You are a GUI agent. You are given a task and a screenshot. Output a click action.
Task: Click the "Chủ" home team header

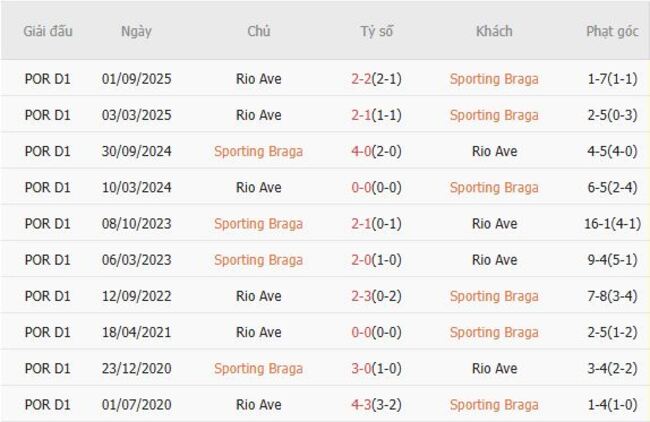point(258,31)
